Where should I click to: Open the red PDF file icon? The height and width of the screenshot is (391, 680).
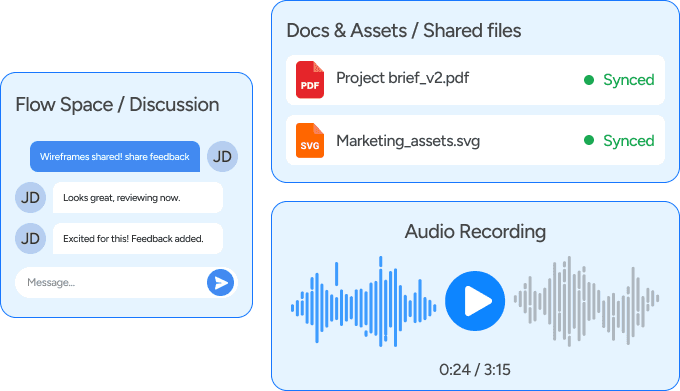point(310,80)
